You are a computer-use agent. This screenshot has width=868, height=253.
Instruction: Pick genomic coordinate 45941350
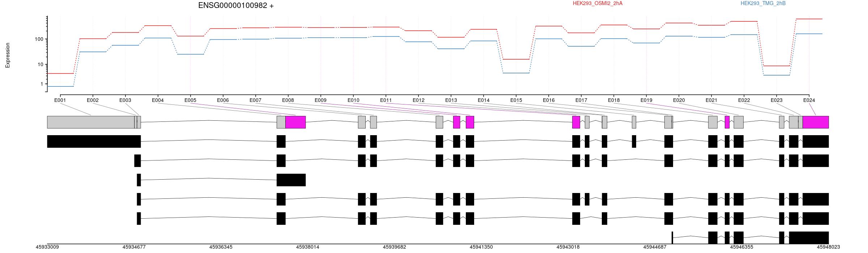click(481, 247)
